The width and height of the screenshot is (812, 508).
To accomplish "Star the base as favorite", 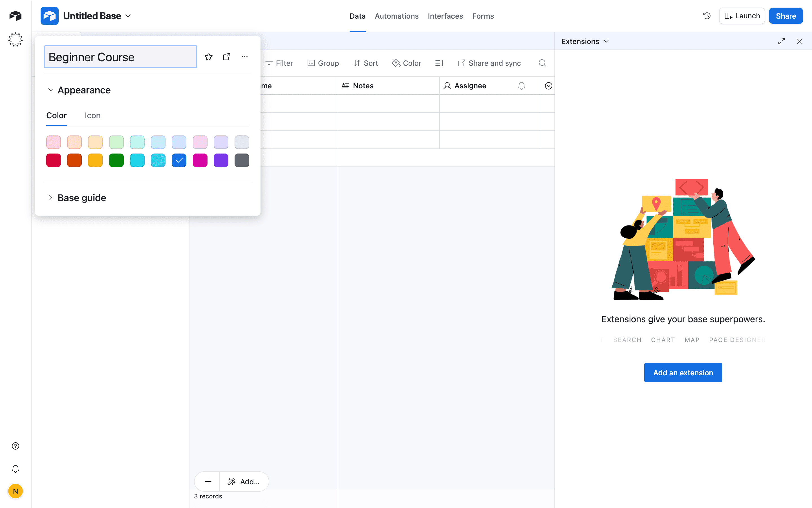I will [x=208, y=56].
